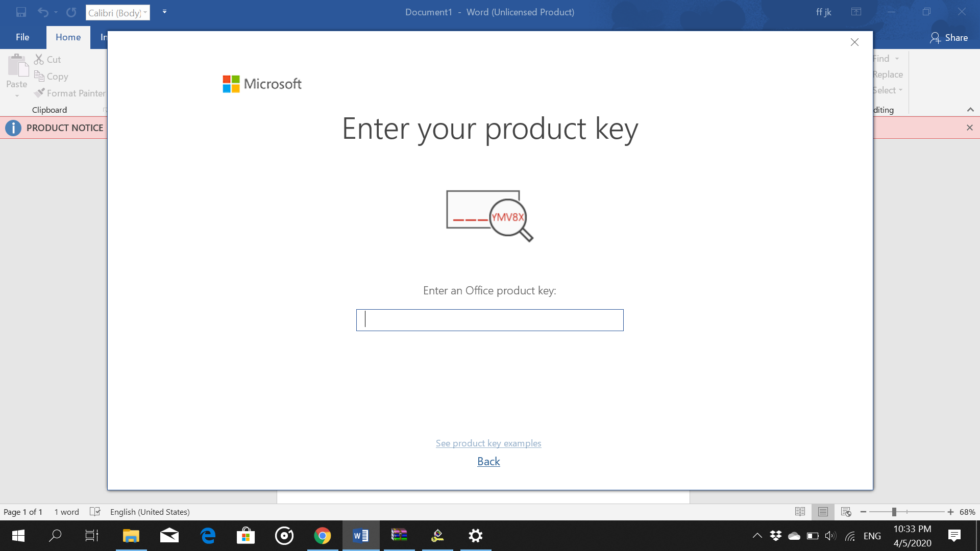Click the Product Notice info icon

(x=13, y=128)
